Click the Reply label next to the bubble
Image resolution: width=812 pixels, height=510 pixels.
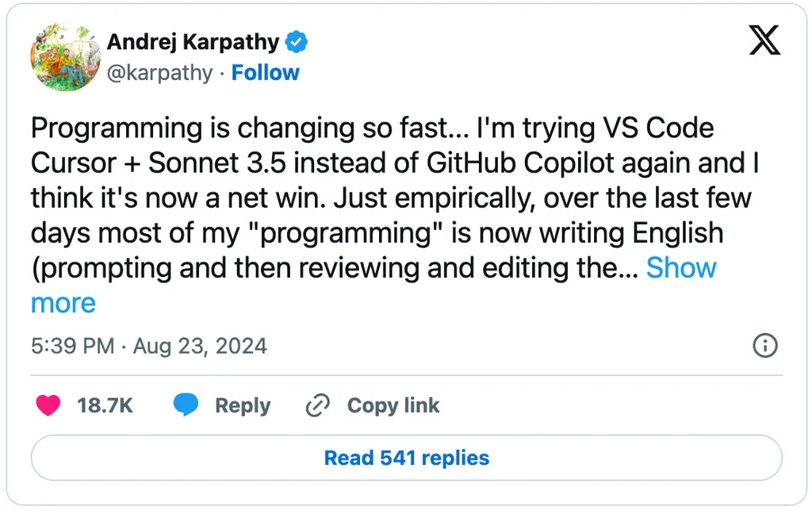tap(242, 405)
